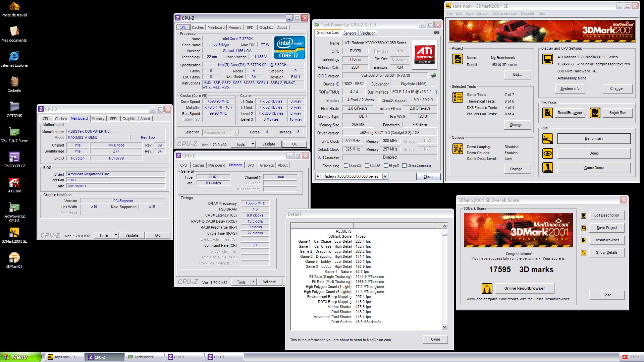Image resolution: width=644 pixels, height=362 pixels.
Task: Click scroll down arrow in Details list
Action: click(445, 327)
